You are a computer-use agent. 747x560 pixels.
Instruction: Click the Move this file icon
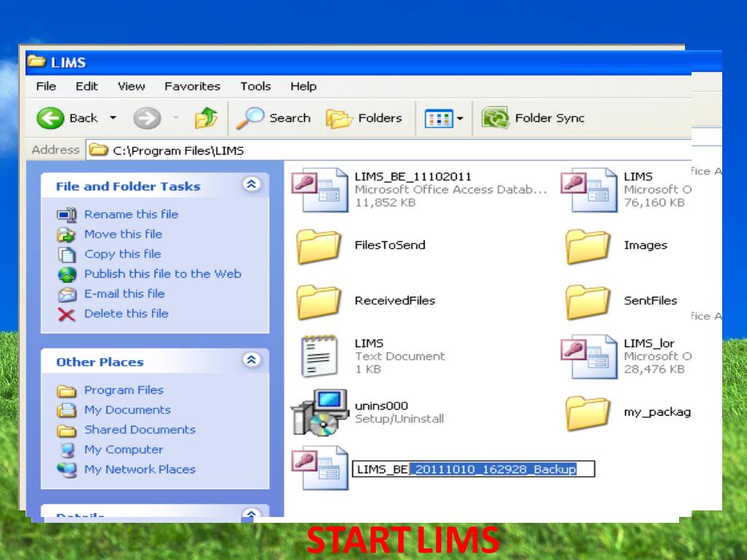[x=66, y=235]
